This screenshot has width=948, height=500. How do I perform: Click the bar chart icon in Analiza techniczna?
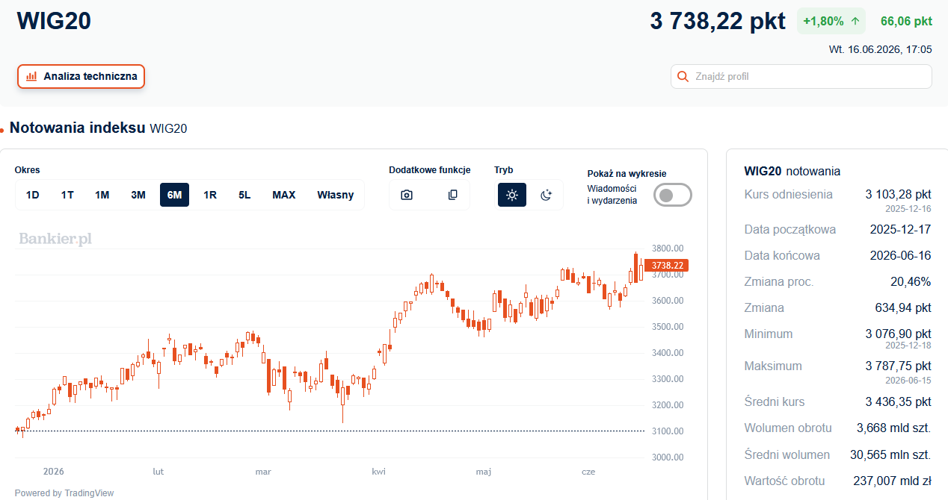[31, 76]
